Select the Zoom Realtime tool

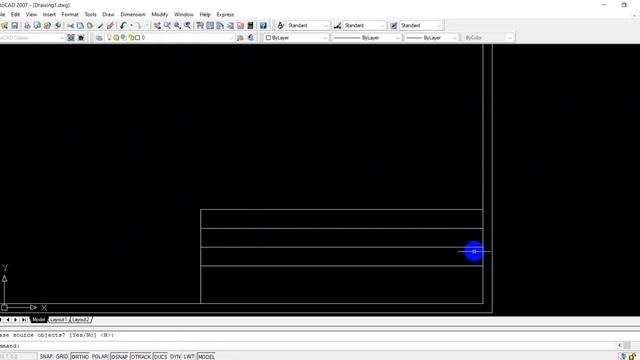[167, 25]
